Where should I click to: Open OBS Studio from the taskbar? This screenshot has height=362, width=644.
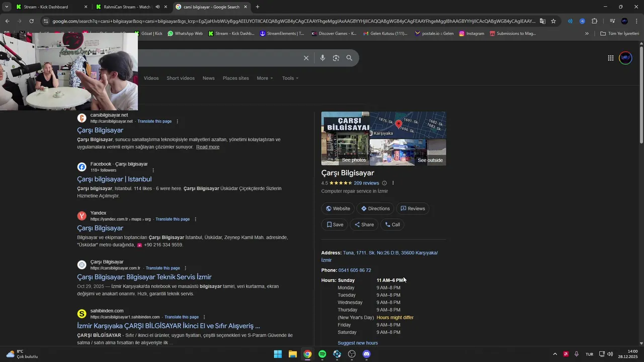pyautogui.click(x=352, y=354)
